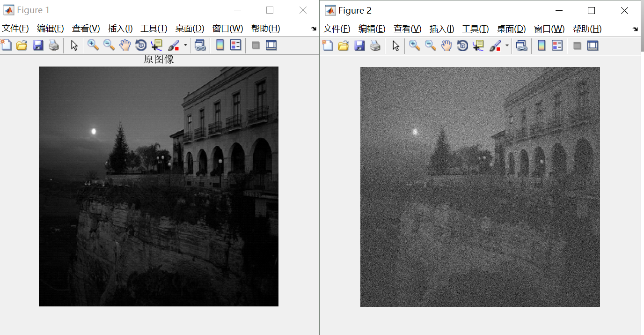The height and width of the screenshot is (335, 644).
Task: Open 文件(F) menu in Figure 1
Action: (x=15, y=29)
